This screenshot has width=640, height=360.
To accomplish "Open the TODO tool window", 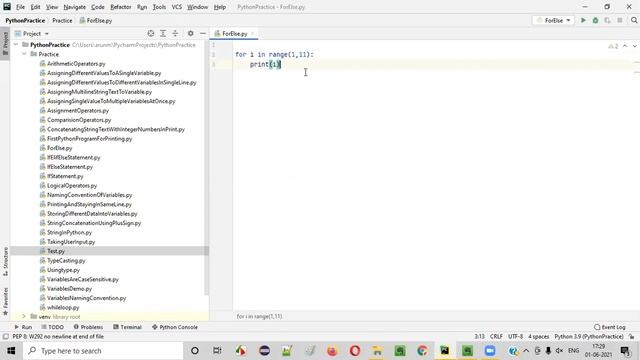I will [x=53, y=327].
